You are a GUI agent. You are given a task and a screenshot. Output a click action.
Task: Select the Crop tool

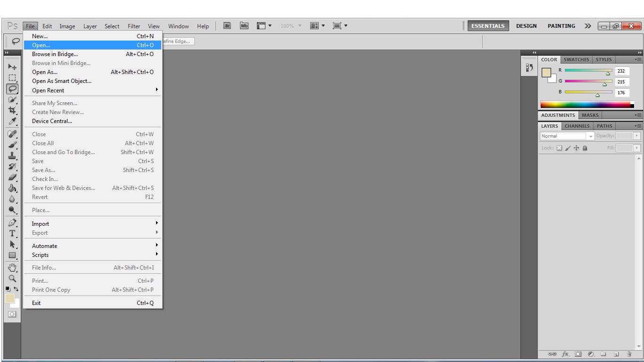(x=12, y=110)
